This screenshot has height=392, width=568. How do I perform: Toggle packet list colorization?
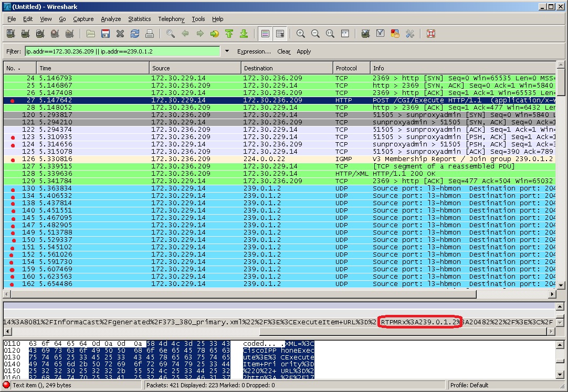tap(266, 34)
